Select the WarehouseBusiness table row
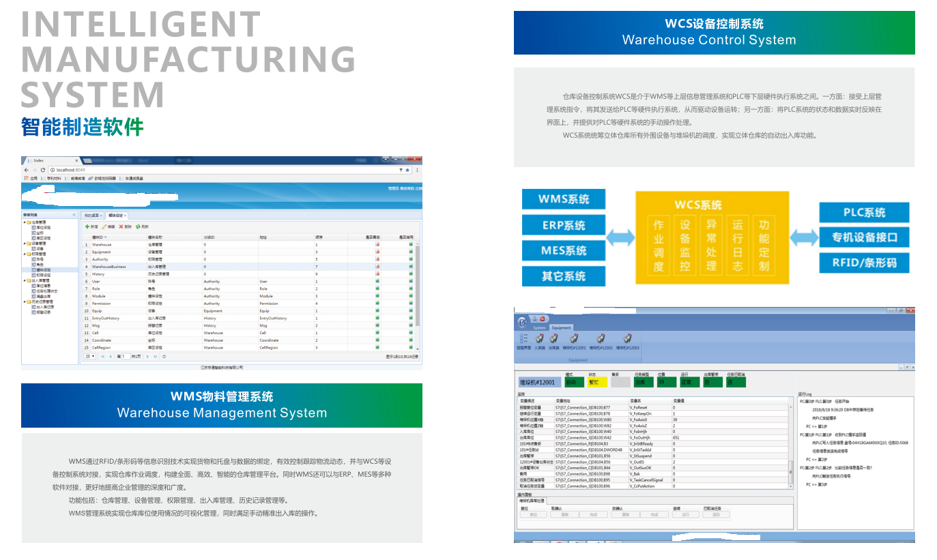Screen dimensions: 937x560 pyautogui.click(x=249, y=267)
